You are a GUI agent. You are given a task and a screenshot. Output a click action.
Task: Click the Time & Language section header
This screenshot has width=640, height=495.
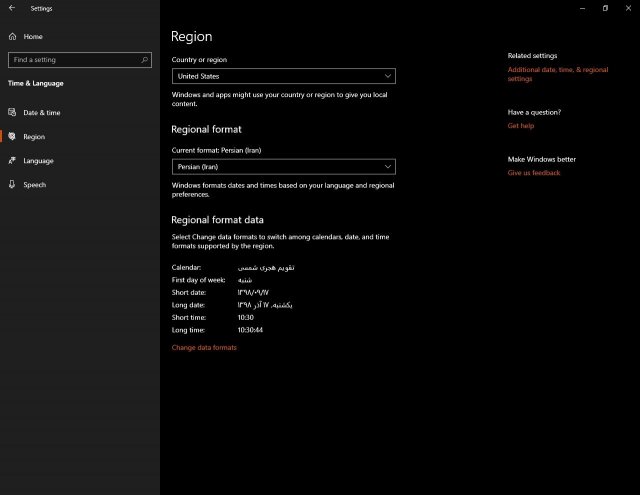tap(36, 83)
